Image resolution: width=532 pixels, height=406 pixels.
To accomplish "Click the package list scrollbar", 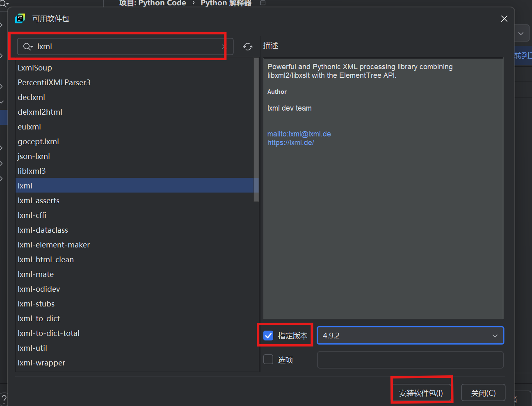I will [x=256, y=130].
